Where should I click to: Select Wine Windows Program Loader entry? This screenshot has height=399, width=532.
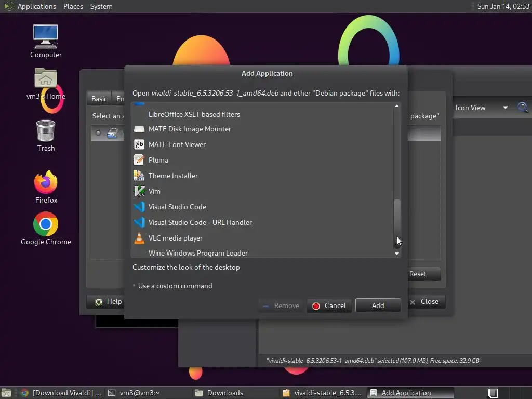[198, 253]
